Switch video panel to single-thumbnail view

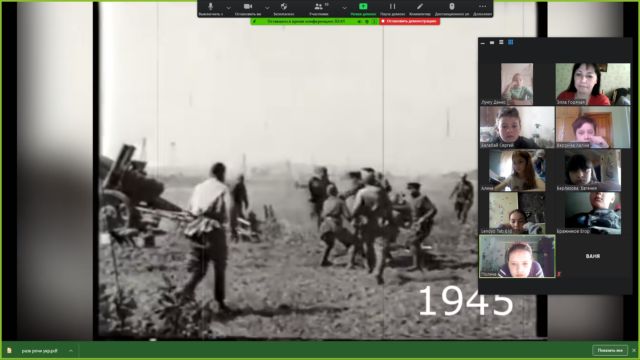(x=492, y=42)
